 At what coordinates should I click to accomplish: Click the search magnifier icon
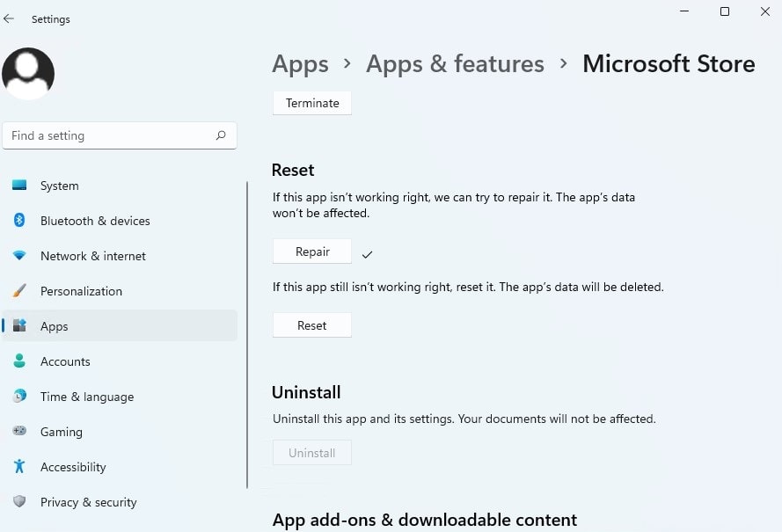221,135
